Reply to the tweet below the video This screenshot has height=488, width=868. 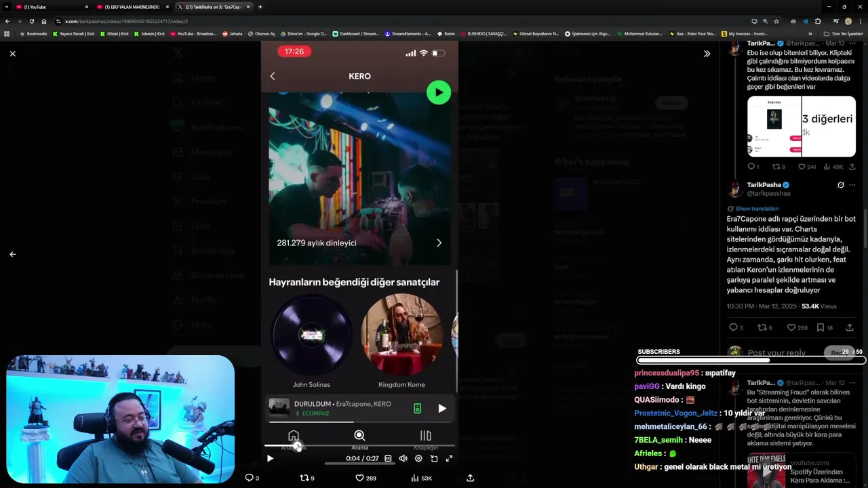[252, 478]
